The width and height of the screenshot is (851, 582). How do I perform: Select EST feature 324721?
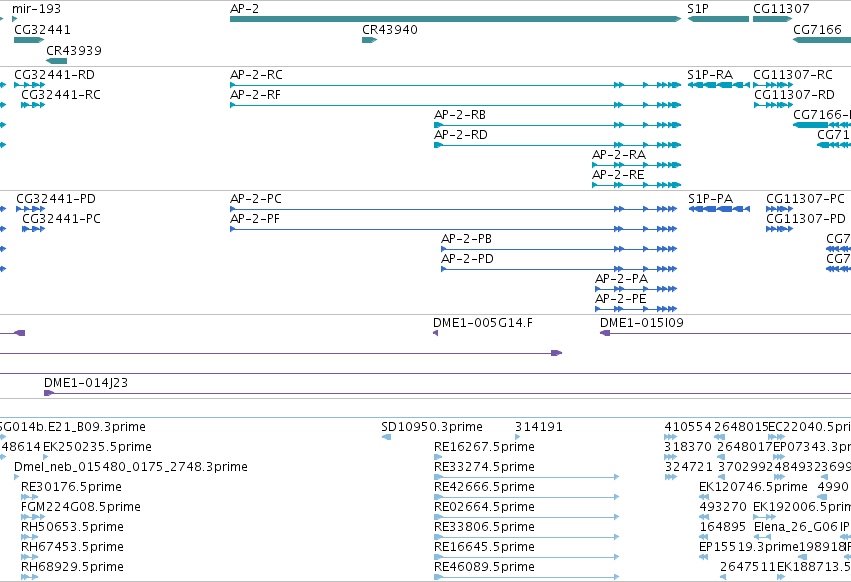[x=671, y=477]
